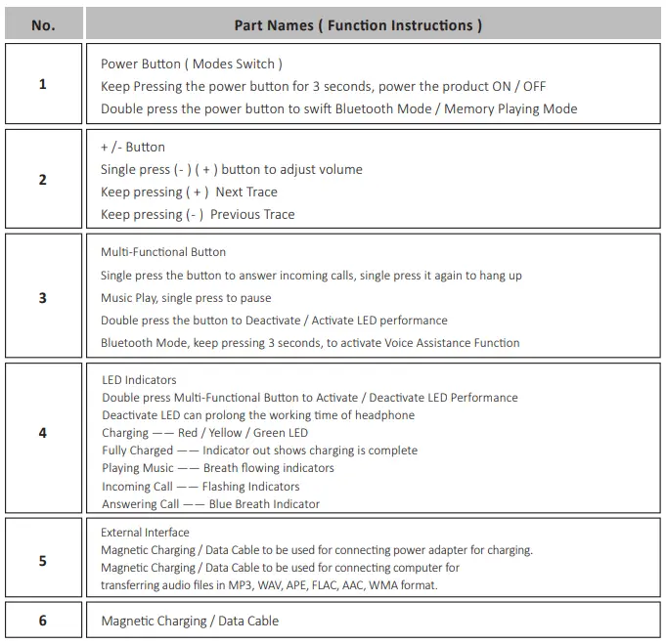Click "Power Button ( Modes Switch )" title
The width and height of the screenshot is (666, 644).
192,64
